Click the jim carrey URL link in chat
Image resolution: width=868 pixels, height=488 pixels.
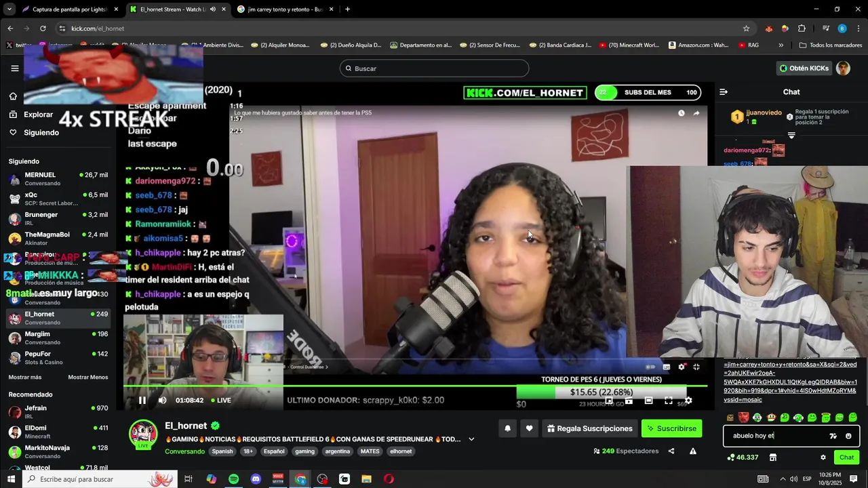point(791,382)
